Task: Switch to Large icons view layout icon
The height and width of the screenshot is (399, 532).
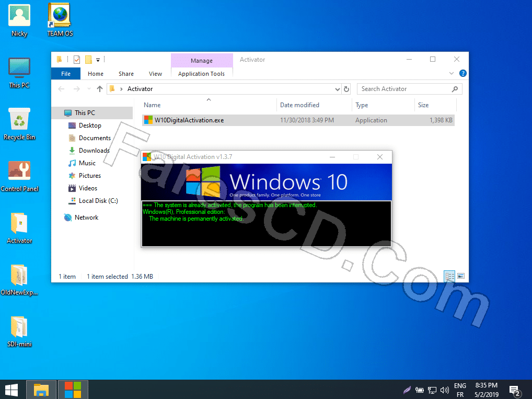Action: [461, 276]
